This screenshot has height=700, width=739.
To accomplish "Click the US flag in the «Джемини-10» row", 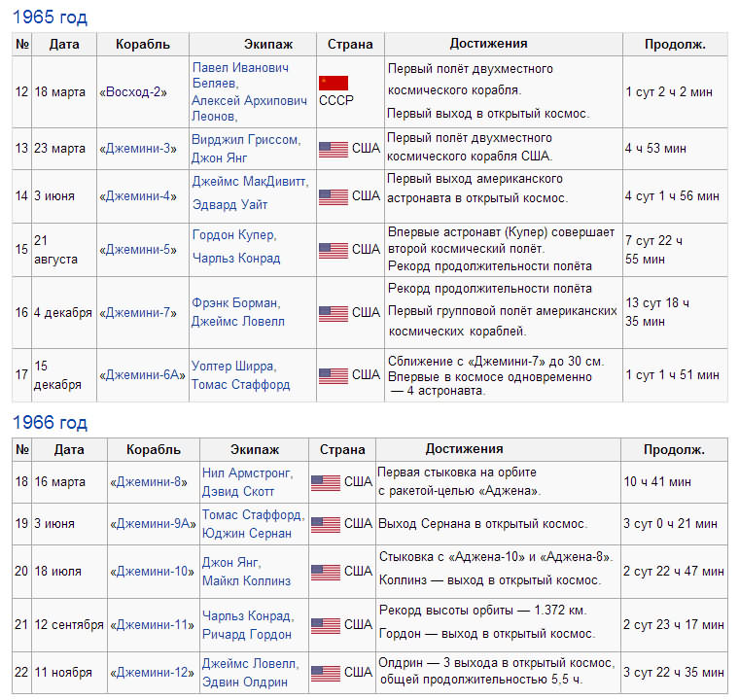I will click(x=326, y=572).
